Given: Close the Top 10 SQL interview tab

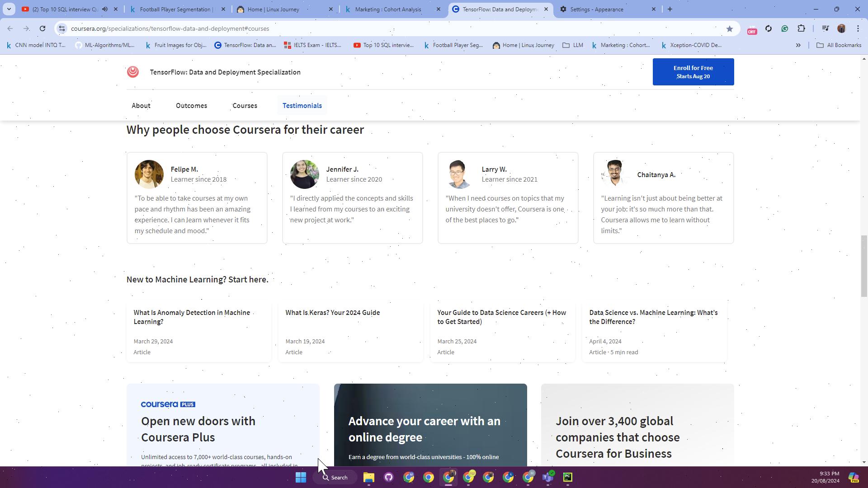Looking at the screenshot, I should pyautogui.click(x=116, y=9).
